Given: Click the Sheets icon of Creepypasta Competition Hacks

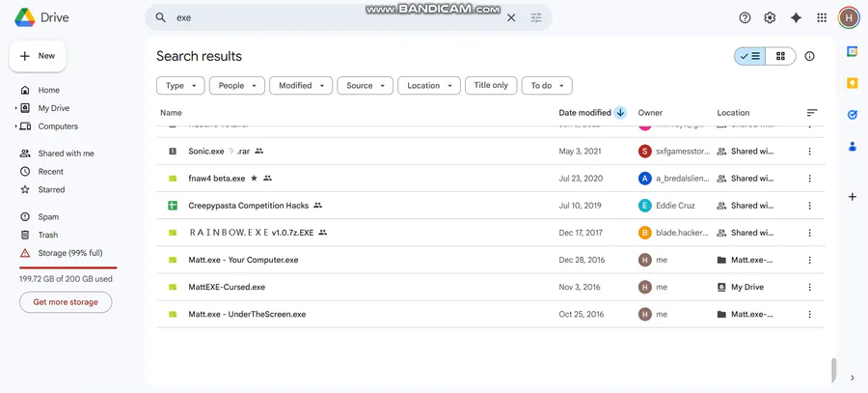Looking at the screenshot, I should tap(173, 206).
